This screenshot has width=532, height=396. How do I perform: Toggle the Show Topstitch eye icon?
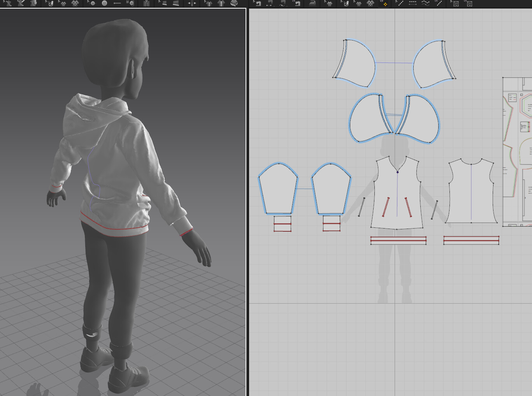click(439, 4)
